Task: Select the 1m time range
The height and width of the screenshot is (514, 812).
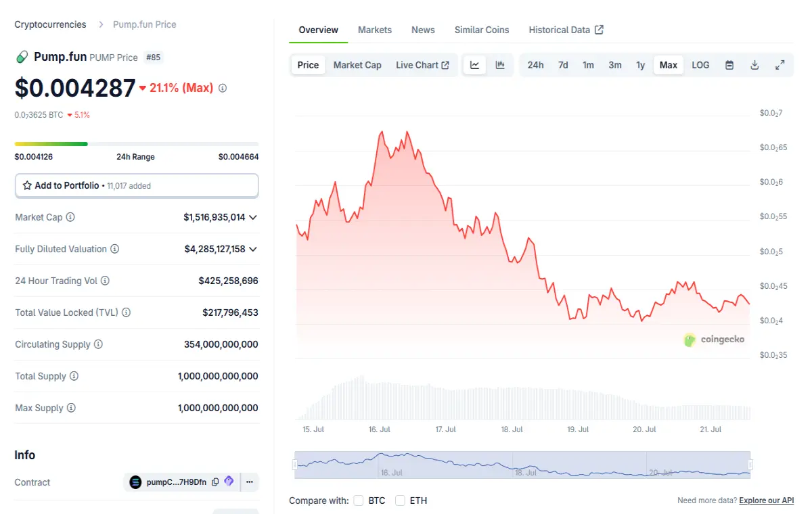Action: pos(589,65)
